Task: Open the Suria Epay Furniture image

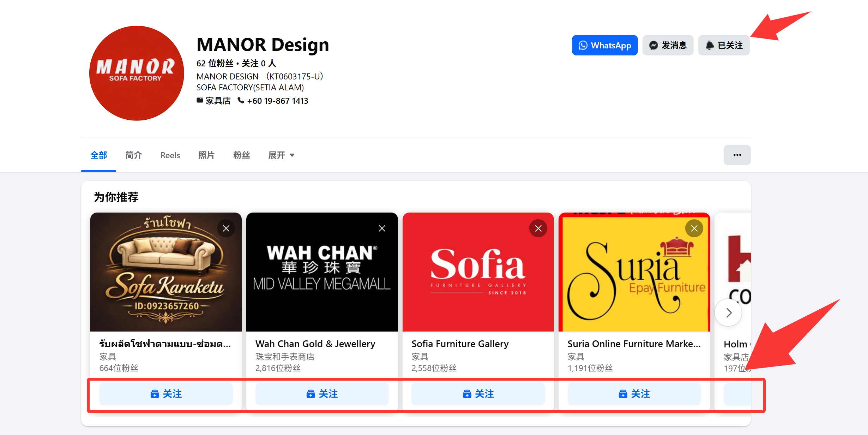Action: pyautogui.click(x=634, y=272)
